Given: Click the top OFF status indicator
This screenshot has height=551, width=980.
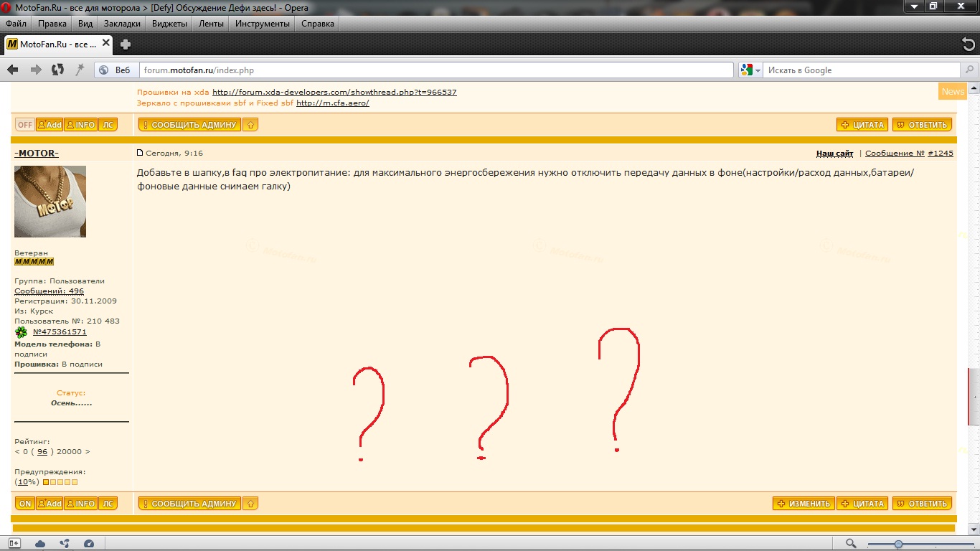Looking at the screenshot, I should (25, 124).
